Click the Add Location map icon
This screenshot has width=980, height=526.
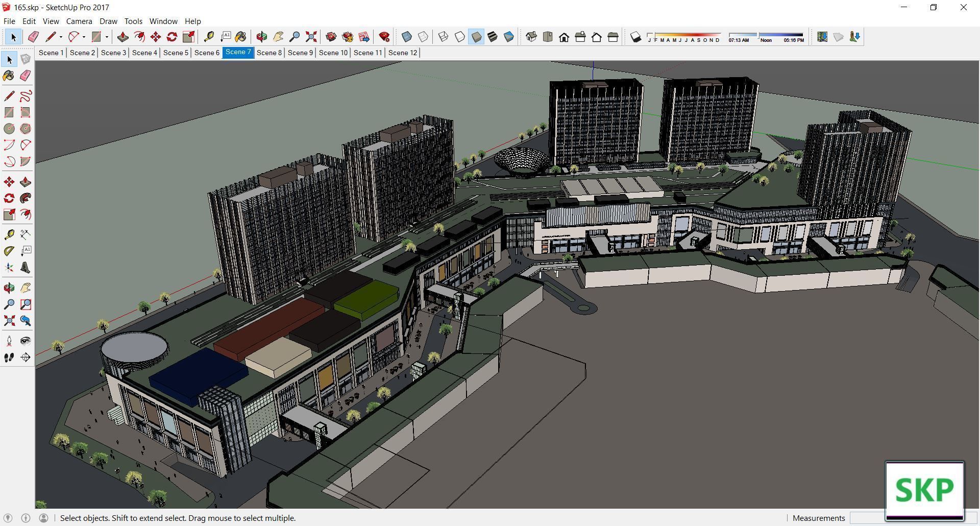pyautogui.click(x=822, y=37)
